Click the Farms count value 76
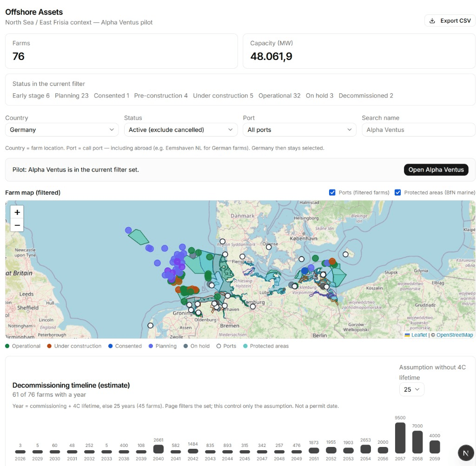Image resolution: width=476 pixels, height=466 pixels. 18,56
